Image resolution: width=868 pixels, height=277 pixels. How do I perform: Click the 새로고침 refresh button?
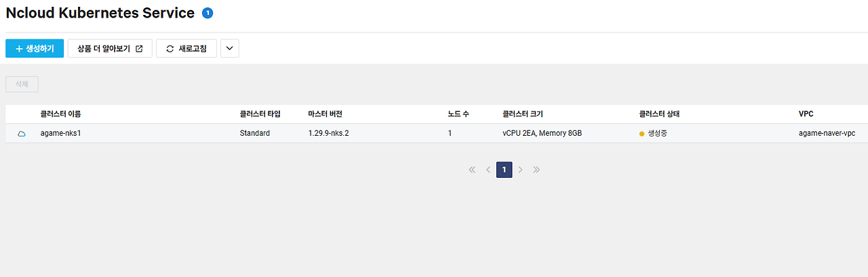[186, 48]
